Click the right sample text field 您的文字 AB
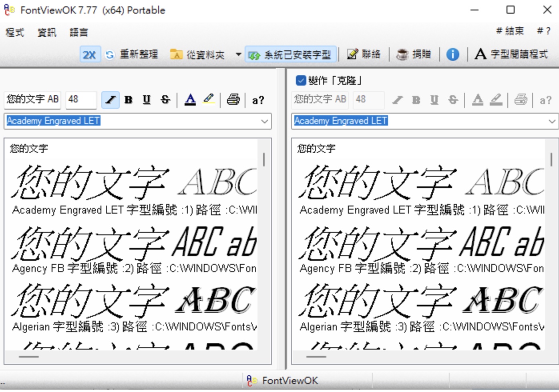This screenshot has width=559, height=392. click(x=320, y=99)
